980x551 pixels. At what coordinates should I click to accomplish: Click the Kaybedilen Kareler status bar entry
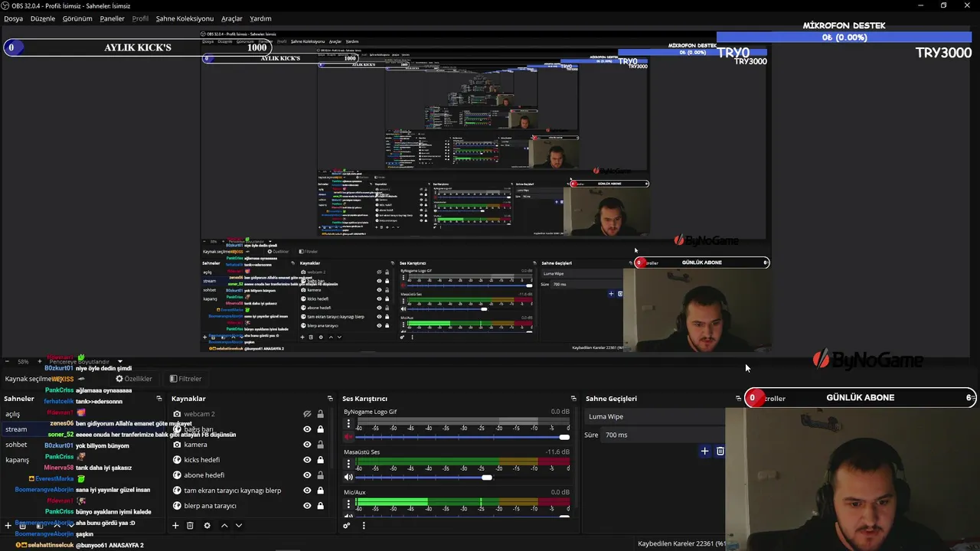pos(681,543)
